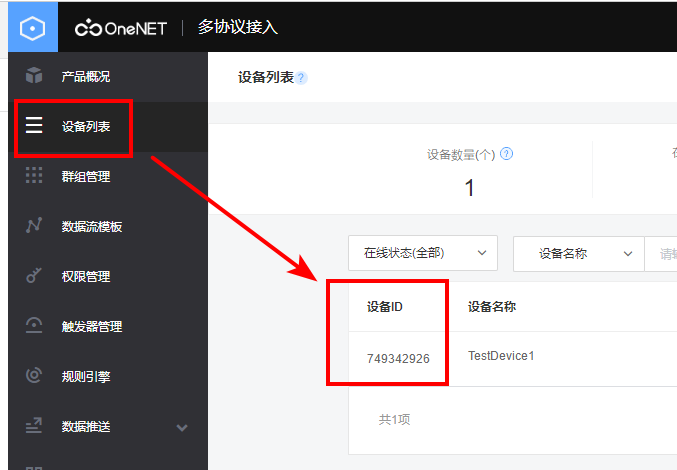The height and width of the screenshot is (470, 677).
Task: Click the search input field
Action: 661,254
